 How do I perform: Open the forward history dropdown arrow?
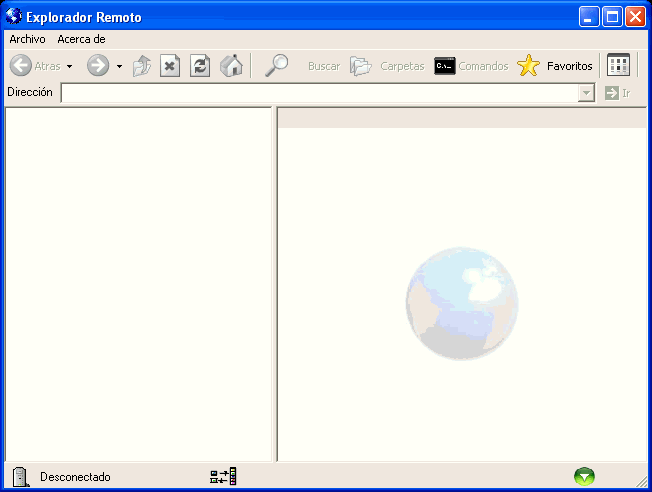(x=119, y=67)
